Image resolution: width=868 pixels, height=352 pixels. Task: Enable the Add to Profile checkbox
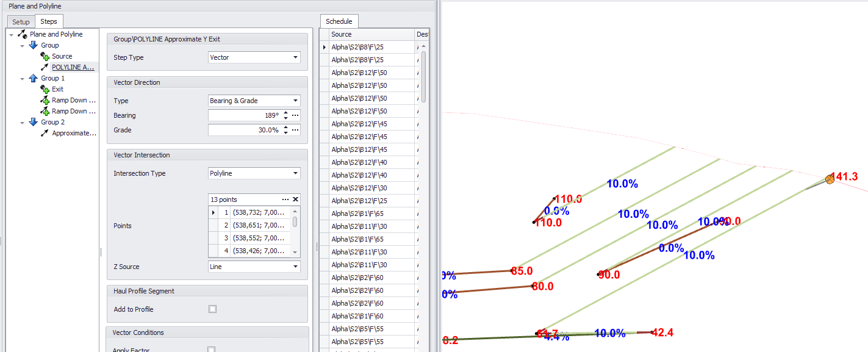coord(212,309)
